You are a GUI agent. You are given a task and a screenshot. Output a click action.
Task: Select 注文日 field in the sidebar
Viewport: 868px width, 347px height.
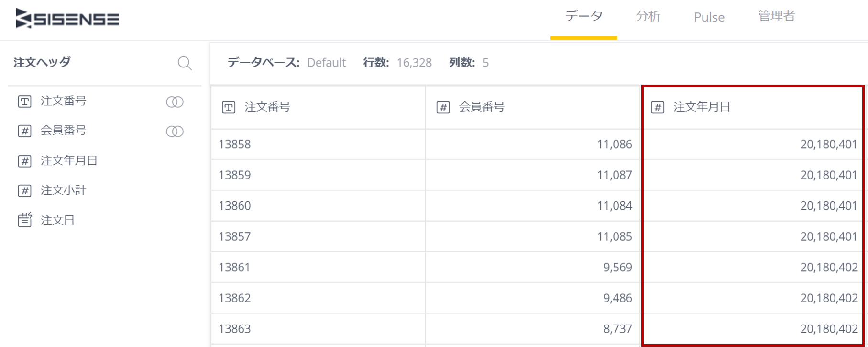pyautogui.click(x=57, y=220)
